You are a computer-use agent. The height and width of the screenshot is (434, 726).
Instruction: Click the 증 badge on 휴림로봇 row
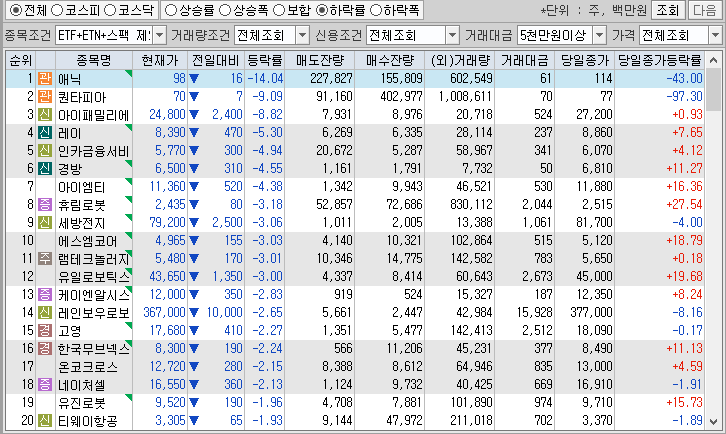44,204
